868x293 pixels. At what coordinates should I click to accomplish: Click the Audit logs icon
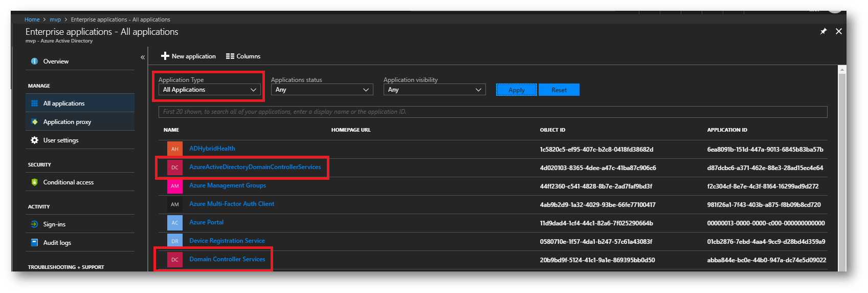(34, 243)
